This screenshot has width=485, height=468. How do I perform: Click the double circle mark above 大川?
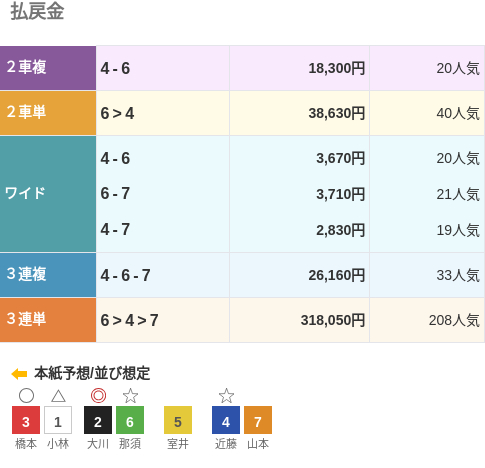[98, 396]
